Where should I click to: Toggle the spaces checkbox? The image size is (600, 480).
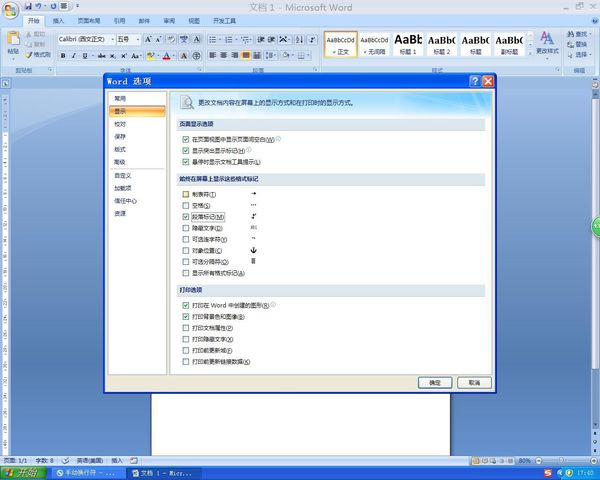pyautogui.click(x=186, y=206)
